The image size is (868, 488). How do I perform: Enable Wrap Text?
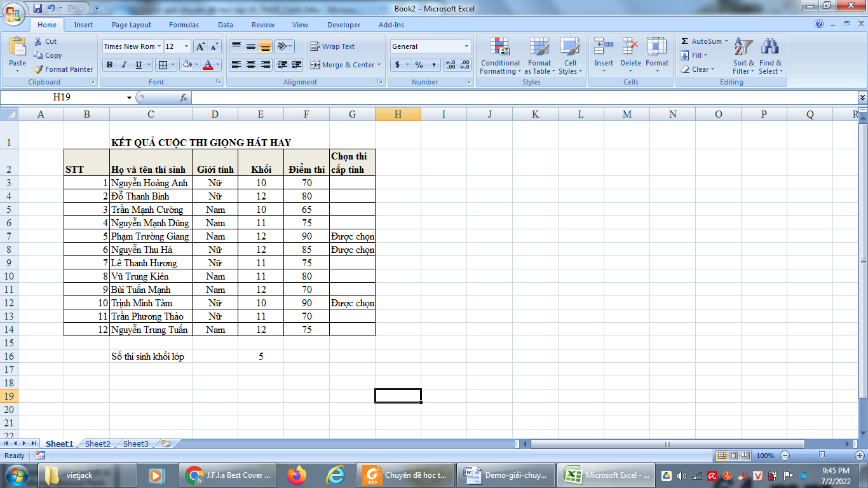click(332, 46)
